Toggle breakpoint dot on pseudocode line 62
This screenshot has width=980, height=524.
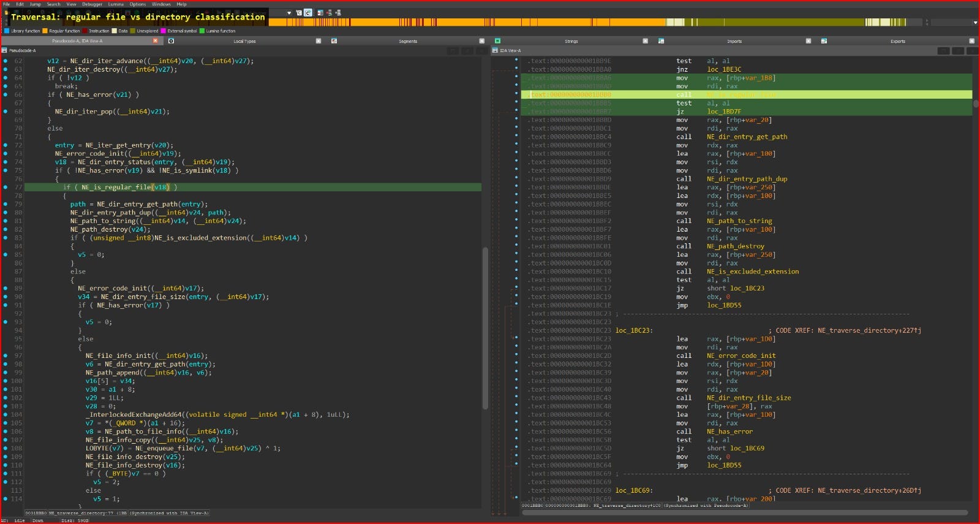pos(6,61)
